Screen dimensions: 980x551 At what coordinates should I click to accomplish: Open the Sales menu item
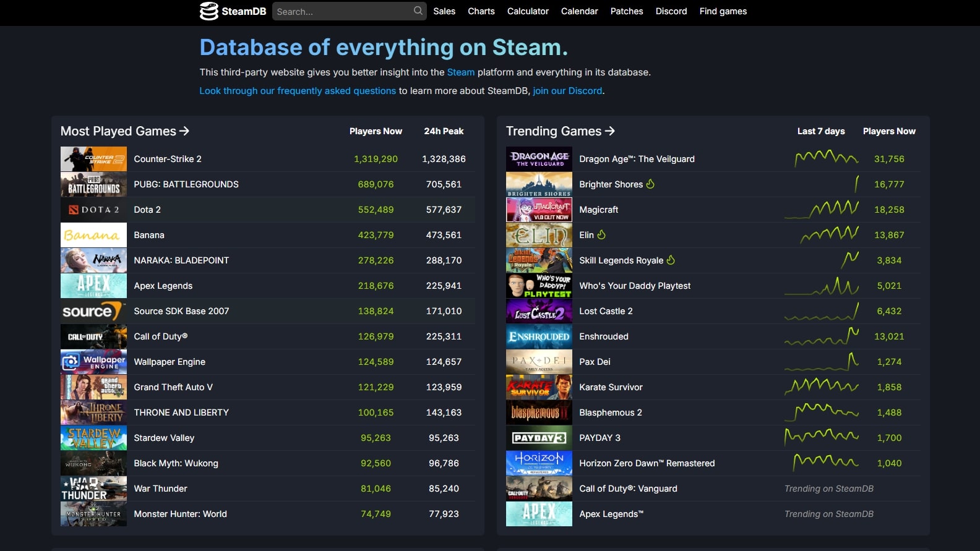tap(444, 11)
